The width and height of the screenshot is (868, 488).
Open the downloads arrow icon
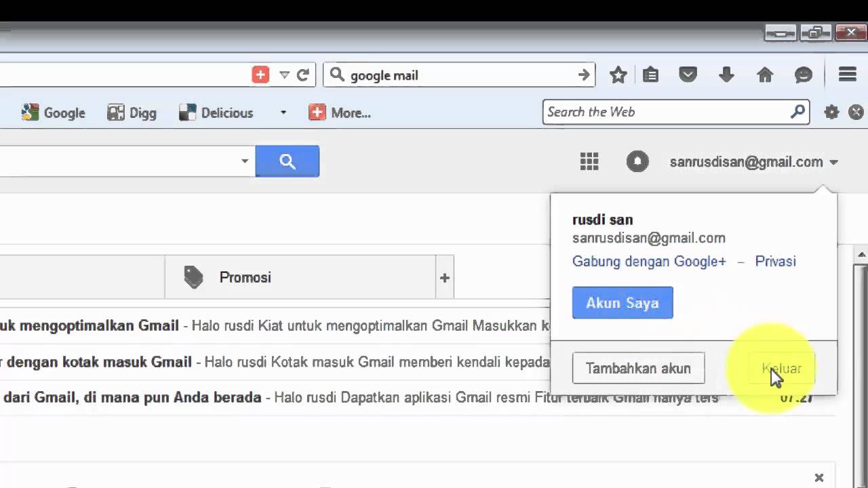click(726, 75)
